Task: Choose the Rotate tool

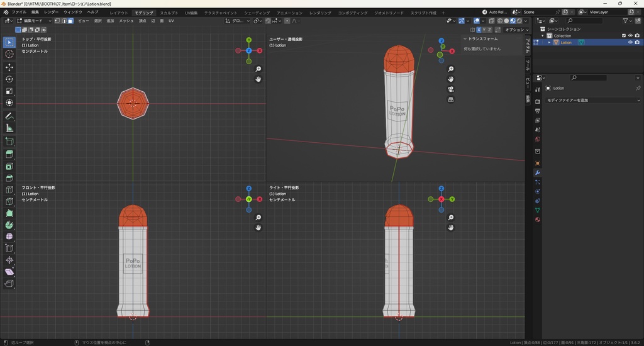Action: [9, 79]
